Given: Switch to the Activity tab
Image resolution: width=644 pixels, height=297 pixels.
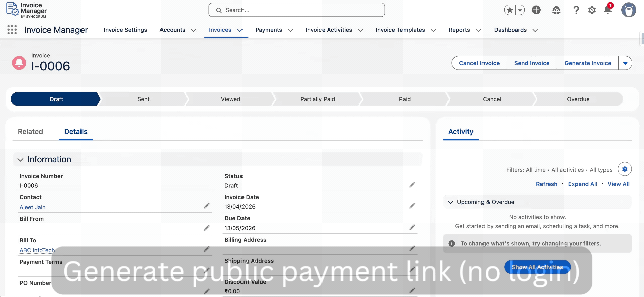Looking at the screenshot, I should click(461, 131).
